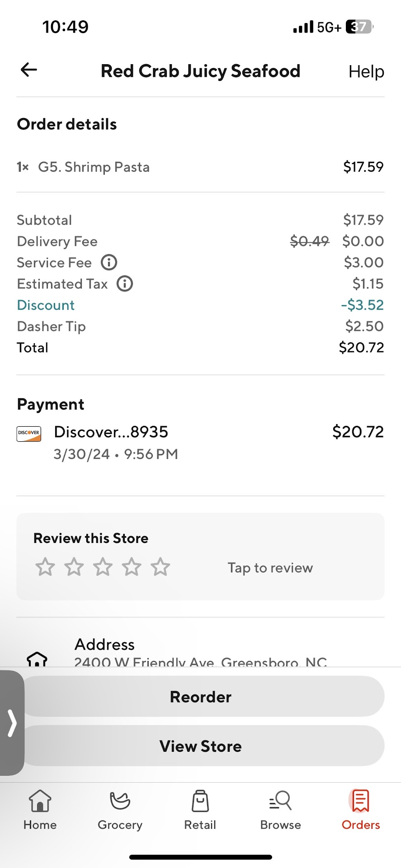
Task: Select the G5. Shrimp Pasta item
Action: pyautogui.click(x=94, y=167)
